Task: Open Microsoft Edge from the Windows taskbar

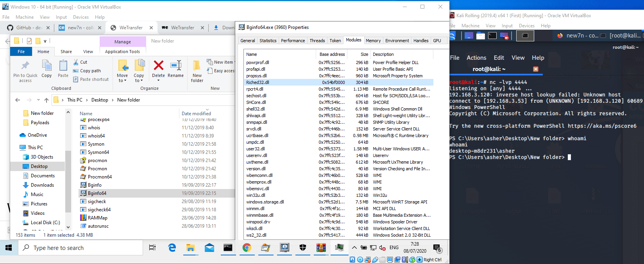Action: [x=172, y=248]
